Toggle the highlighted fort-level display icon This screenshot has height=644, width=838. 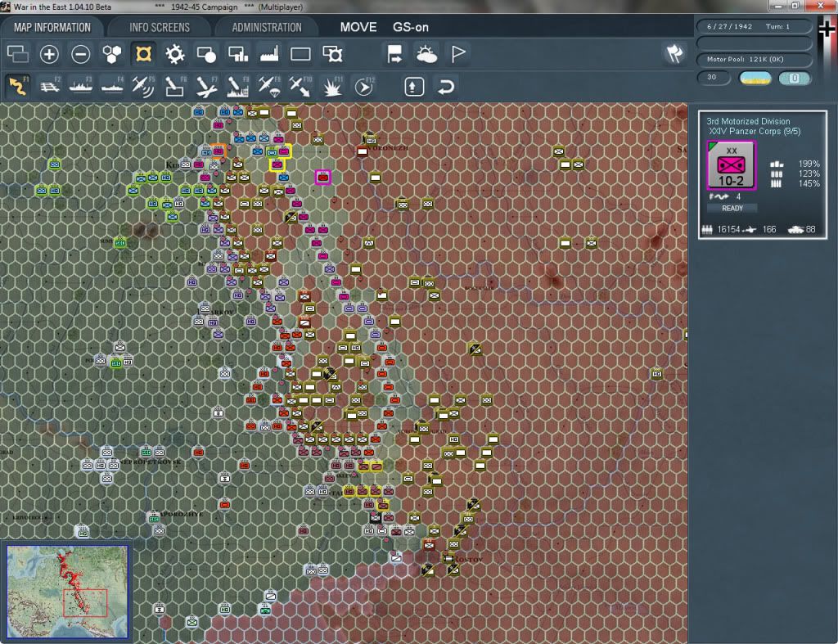point(143,54)
